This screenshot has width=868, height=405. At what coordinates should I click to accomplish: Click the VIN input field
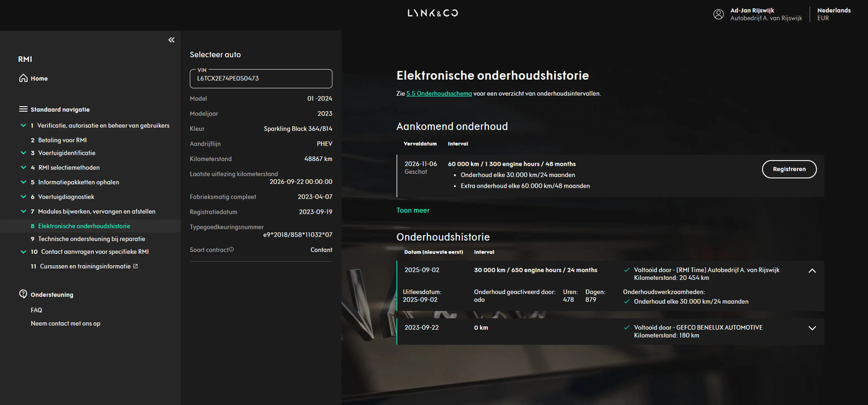point(261,78)
